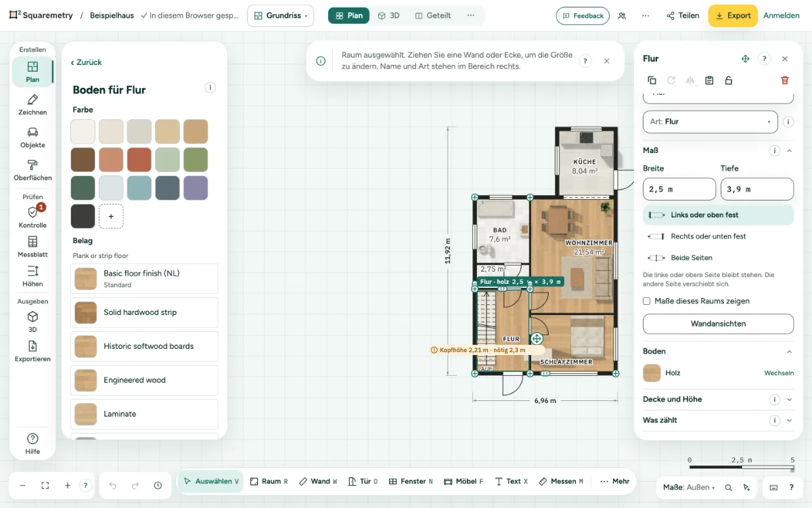Expand the 'Decke und Höhe' section
Viewport: 812px width, 508px height.
(717, 400)
